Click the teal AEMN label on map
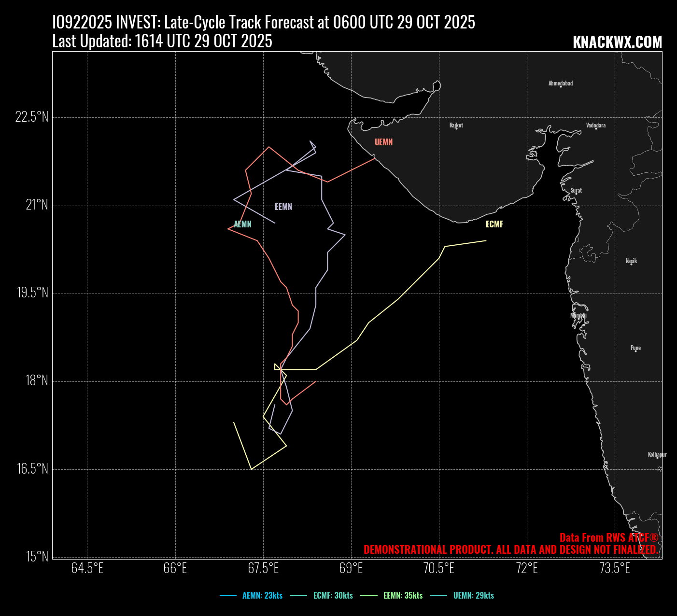This screenshot has height=616, width=677. [x=242, y=224]
